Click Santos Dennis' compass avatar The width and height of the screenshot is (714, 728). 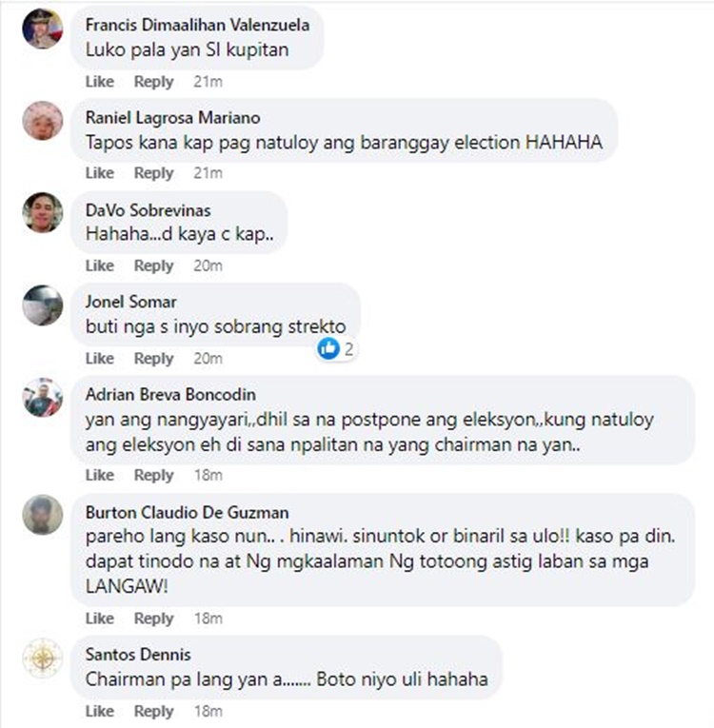(x=43, y=658)
